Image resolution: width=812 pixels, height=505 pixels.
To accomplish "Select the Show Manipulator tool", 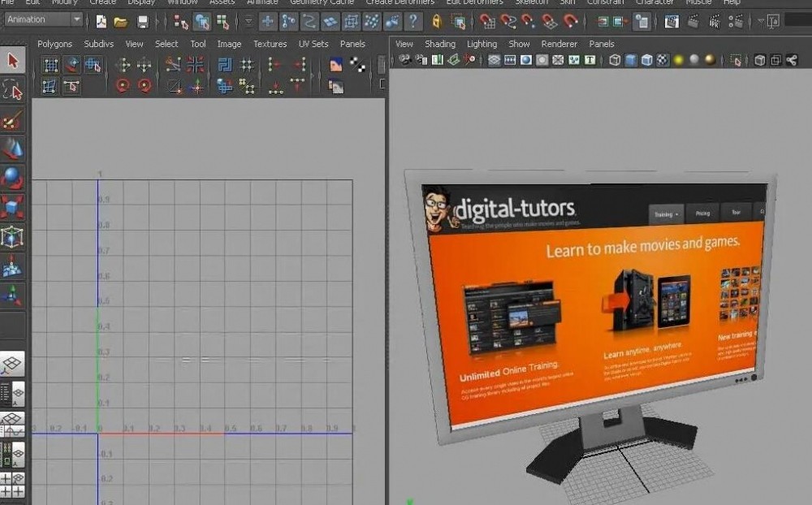I will (x=12, y=296).
